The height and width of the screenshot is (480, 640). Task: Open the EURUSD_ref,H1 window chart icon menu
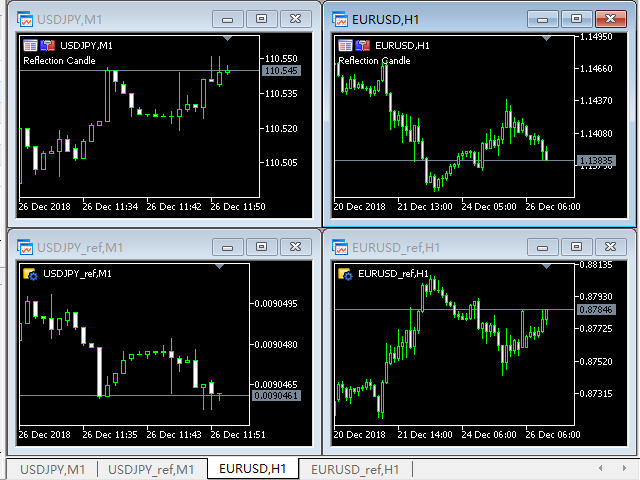pyautogui.click(x=340, y=247)
